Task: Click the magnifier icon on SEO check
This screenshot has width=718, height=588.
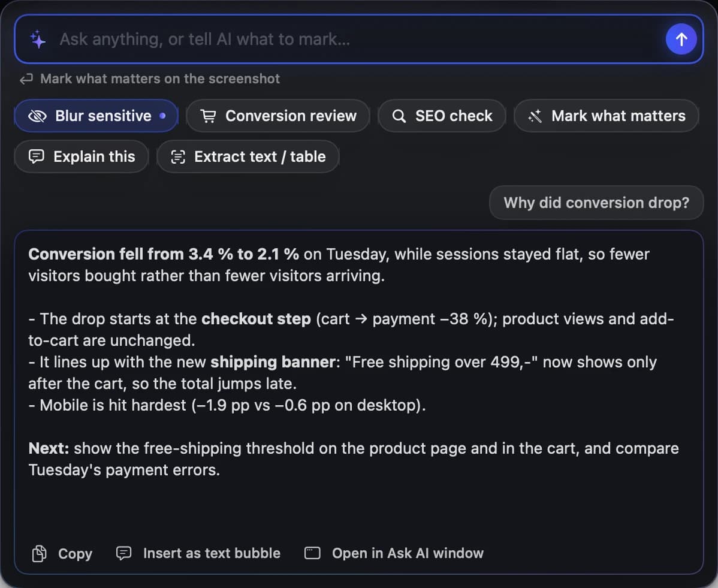Action: tap(399, 116)
